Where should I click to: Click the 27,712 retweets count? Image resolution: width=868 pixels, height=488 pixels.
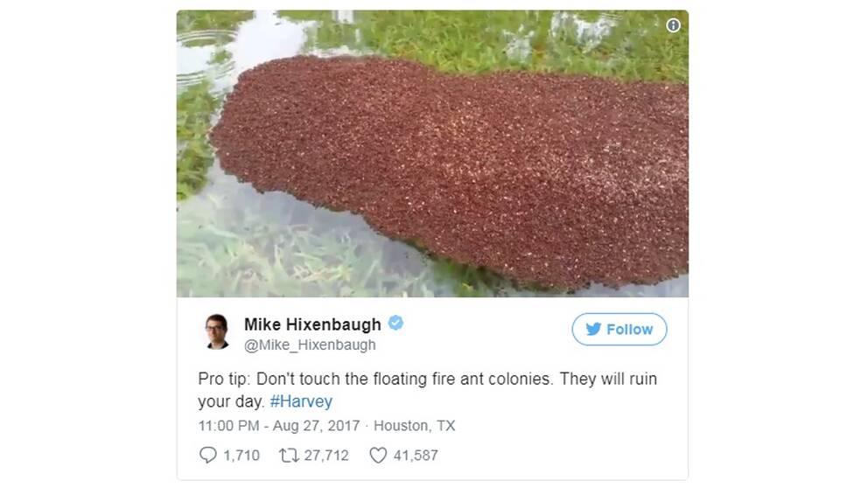click(x=326, y=456)
